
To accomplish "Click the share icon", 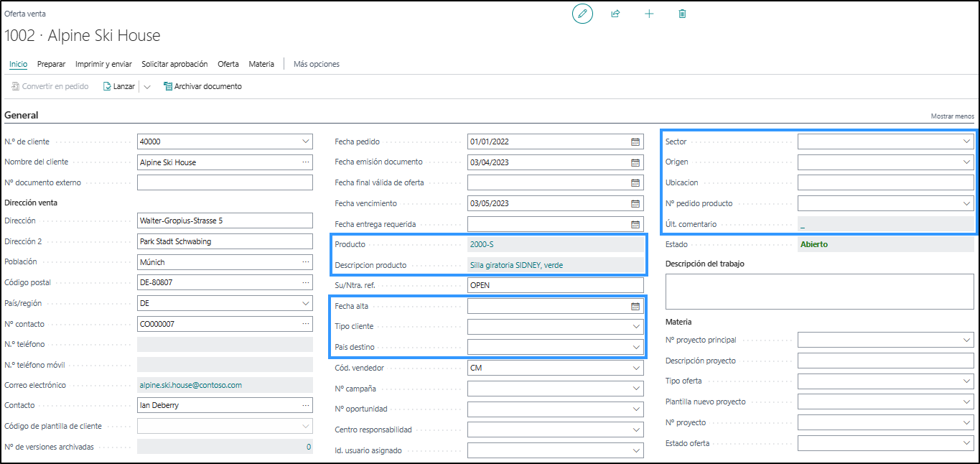I will point(615,14).
